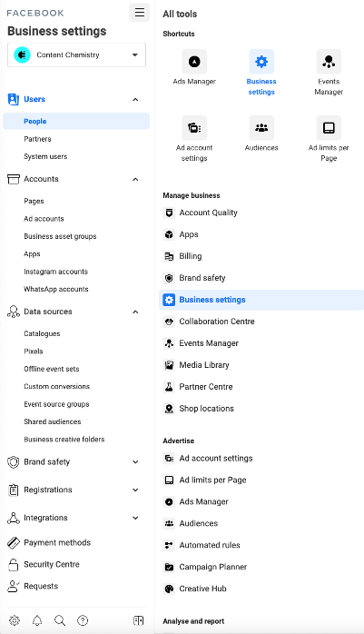Open the Content Chemistry business dropdown
Image resolution: width=364 pixels, height=634 pixels.
77,54
